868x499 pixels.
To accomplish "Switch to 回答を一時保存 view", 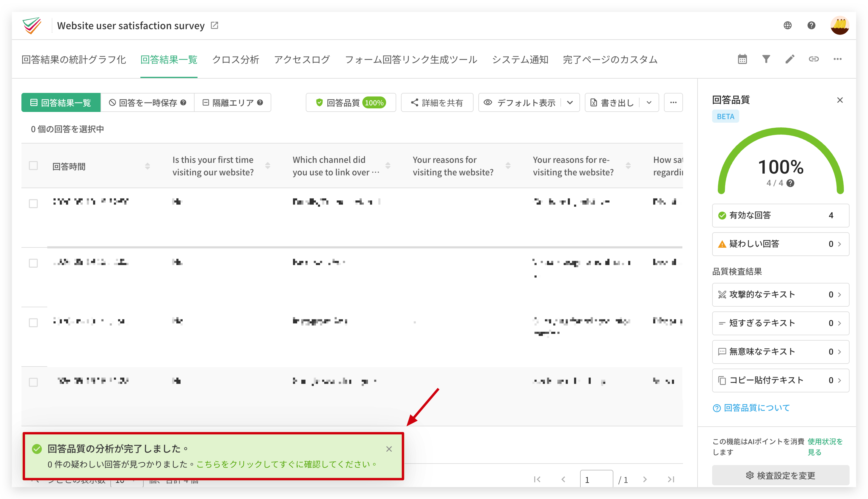I will click(x=147, y=102).
